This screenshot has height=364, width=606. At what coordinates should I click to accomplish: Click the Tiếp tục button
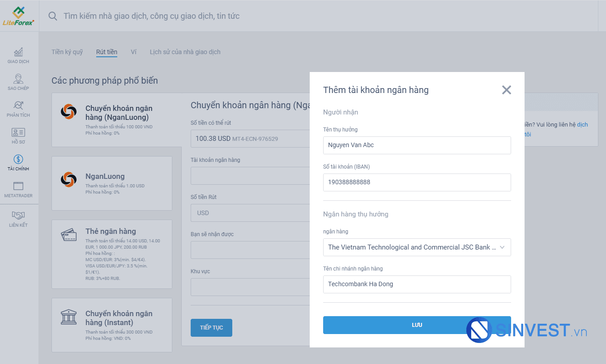tap(211, 328)
